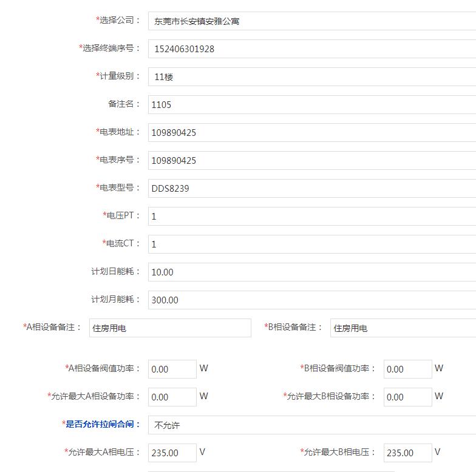Focus the 允许最大B相设备功率 field
The image size is (476, 472).
click(x=407, y=397)
